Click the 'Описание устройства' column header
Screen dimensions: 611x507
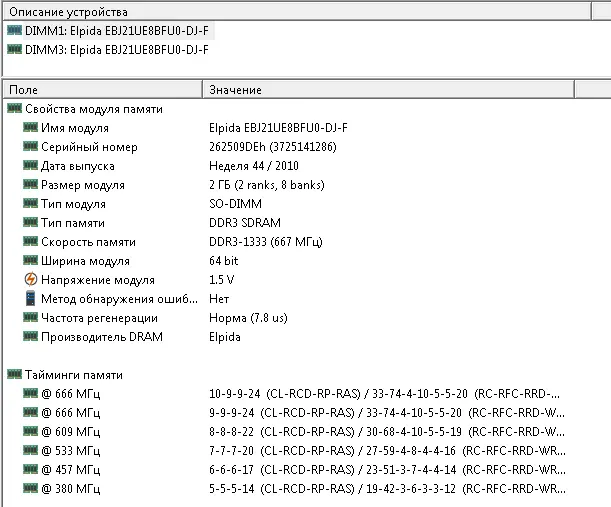pos(297,12)
